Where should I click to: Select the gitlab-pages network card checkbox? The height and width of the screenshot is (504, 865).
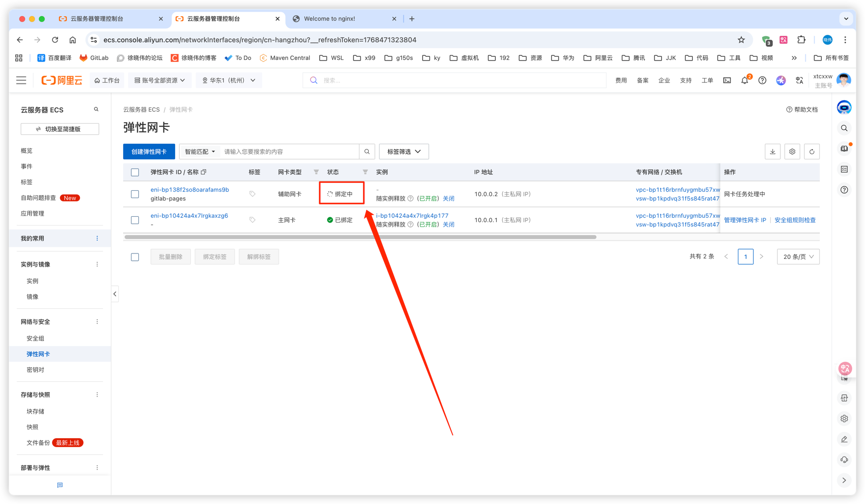coord(135,194)
